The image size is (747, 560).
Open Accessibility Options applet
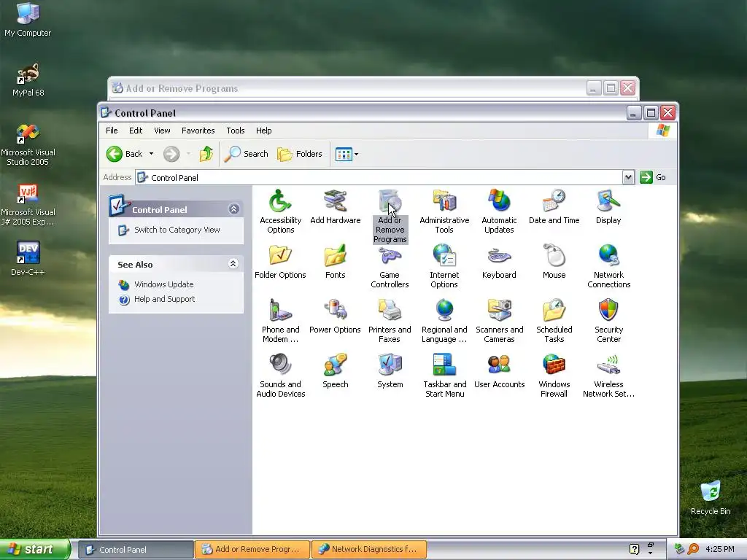(x=280, y=211)
